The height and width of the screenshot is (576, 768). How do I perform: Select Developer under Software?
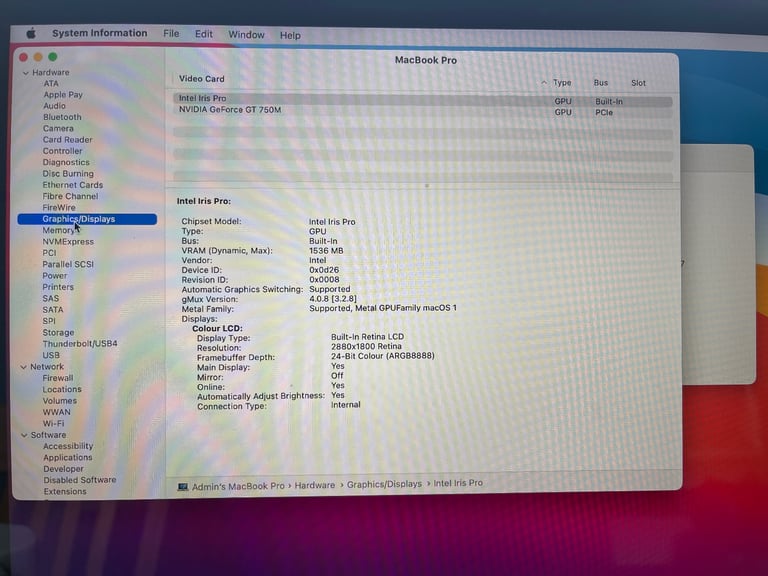click(63, 469)
